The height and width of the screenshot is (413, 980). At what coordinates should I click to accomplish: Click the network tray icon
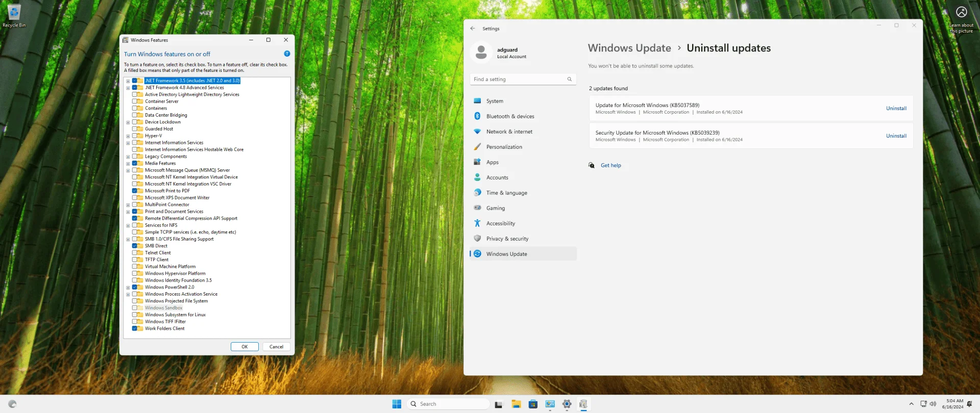(x=923, y=404)
